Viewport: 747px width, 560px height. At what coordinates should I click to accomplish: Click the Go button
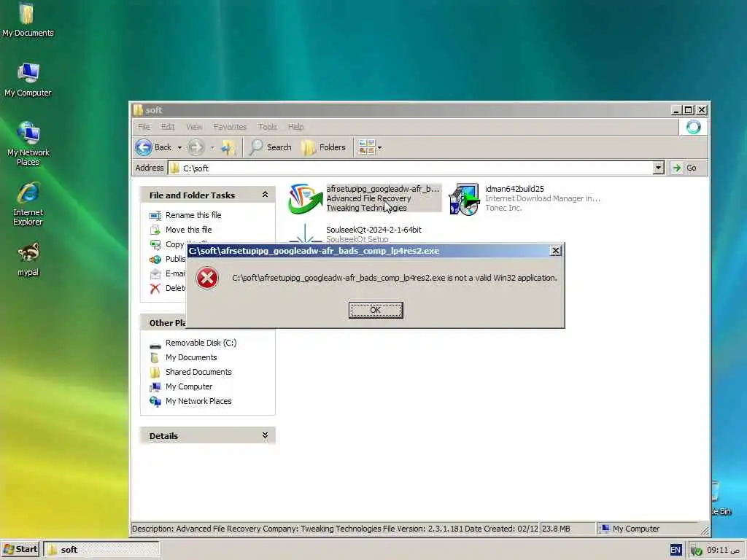[686, 168]
